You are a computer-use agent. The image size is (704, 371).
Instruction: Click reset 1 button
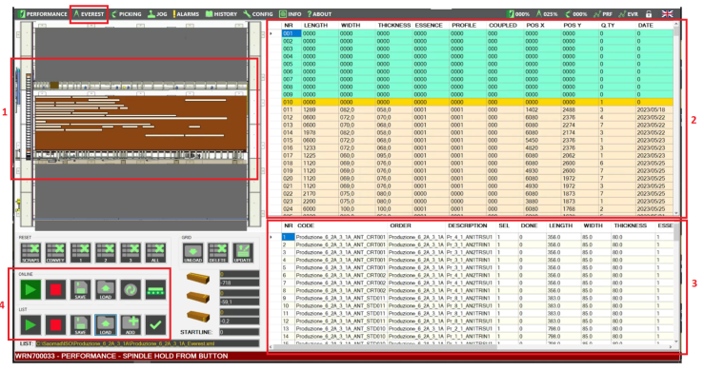point(80,253)
